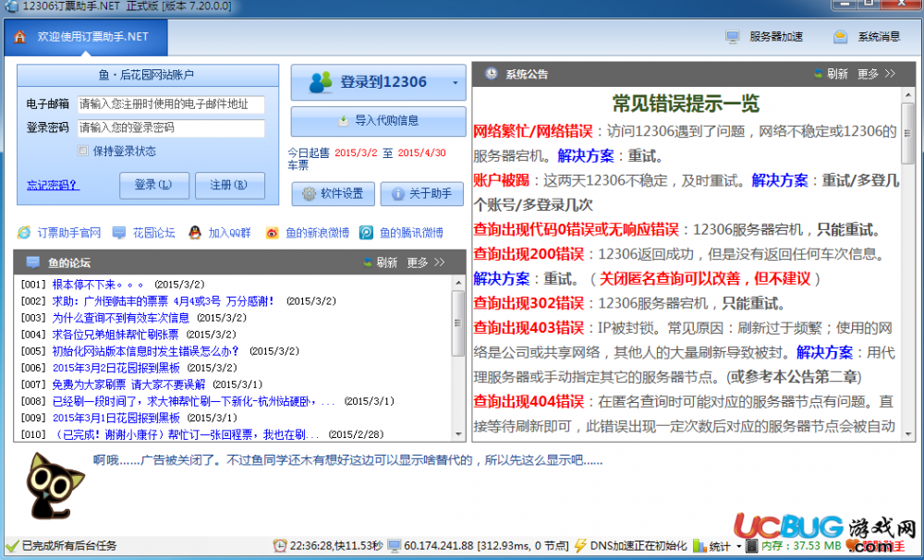Click the 已完成所有后台任务 status checkmark
Viewport: 924px width, 560px height.
pyautogui.click(x=12, y=546)
